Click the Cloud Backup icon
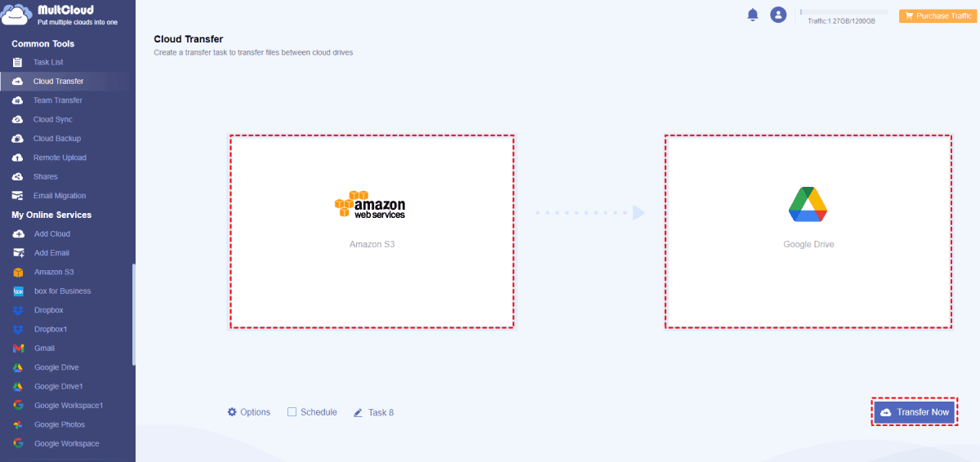 click(17, 139)
